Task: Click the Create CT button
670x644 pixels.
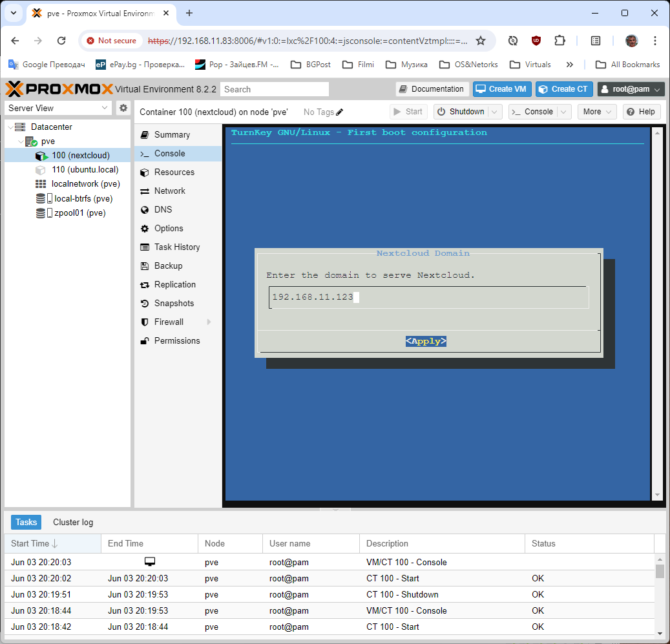Action: 563,89
